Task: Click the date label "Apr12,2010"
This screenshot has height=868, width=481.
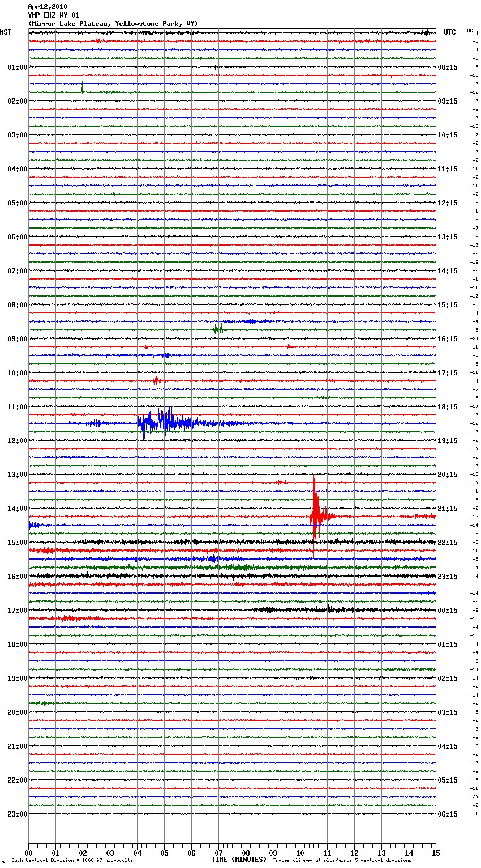Action: [x=48, y=7]
